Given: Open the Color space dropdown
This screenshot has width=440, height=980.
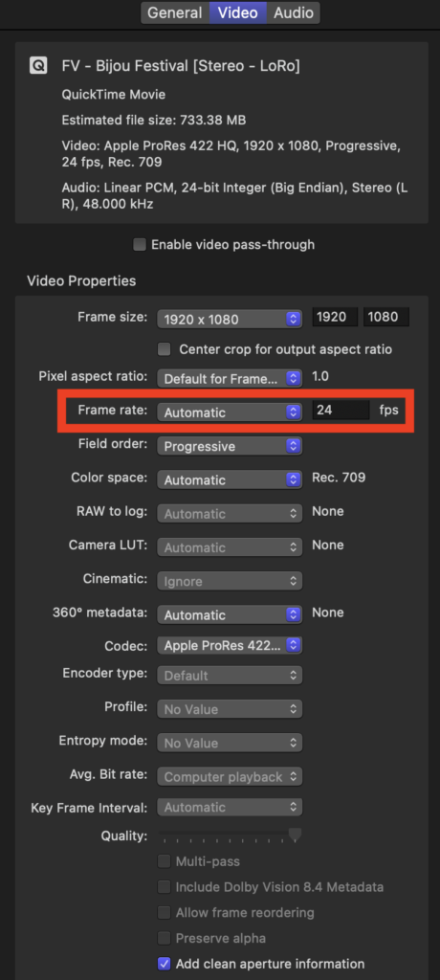Looking at the screenshot, I should (230, 480).
